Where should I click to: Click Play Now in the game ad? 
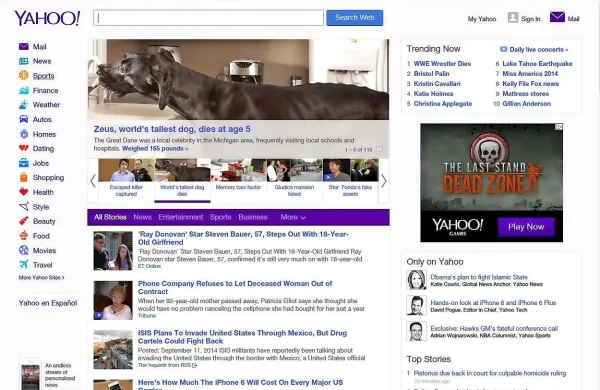pos(526,227)
